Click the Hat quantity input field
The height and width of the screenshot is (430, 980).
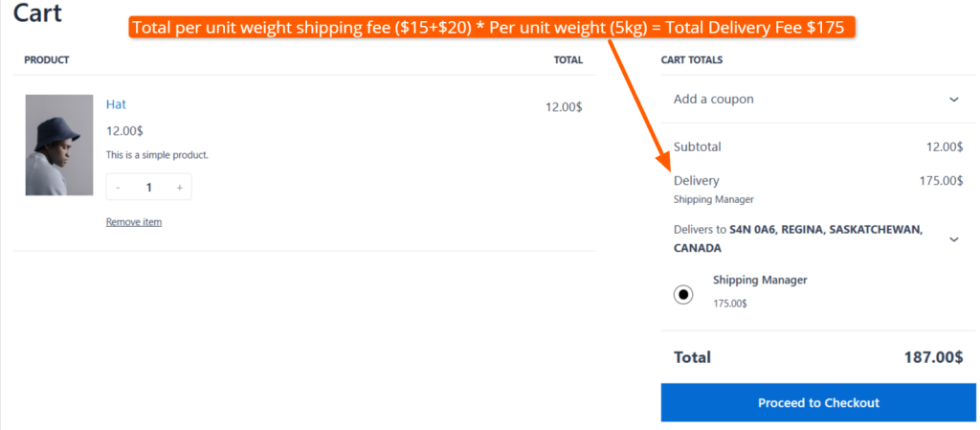point(148,188)
